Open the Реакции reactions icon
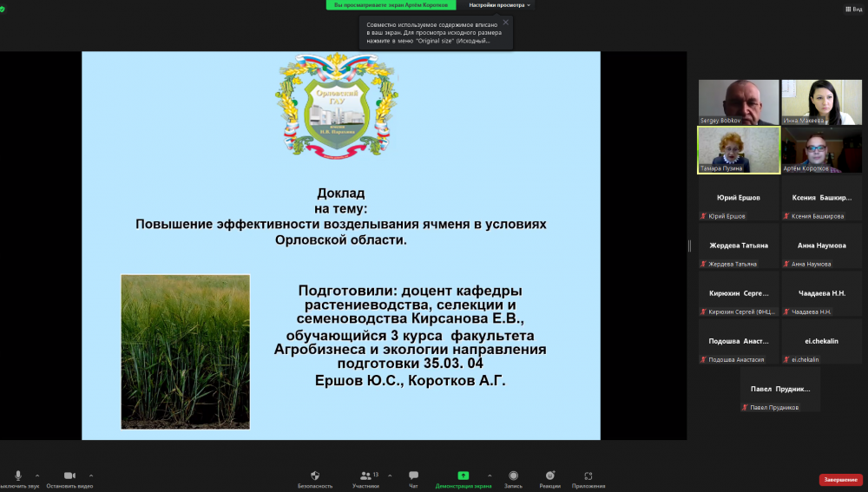This screenshot has width=868, height=492. point(549,476)
